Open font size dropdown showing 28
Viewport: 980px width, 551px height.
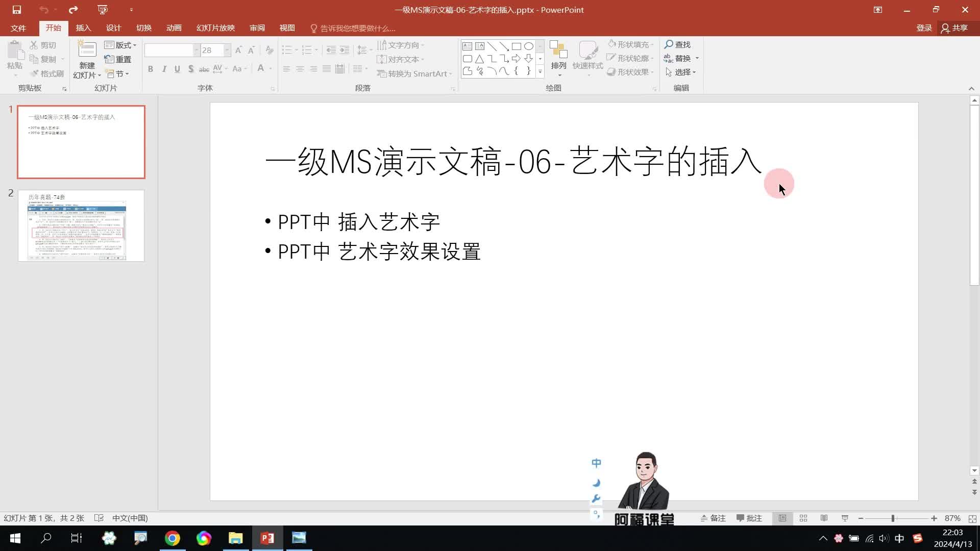coord(227,50)
